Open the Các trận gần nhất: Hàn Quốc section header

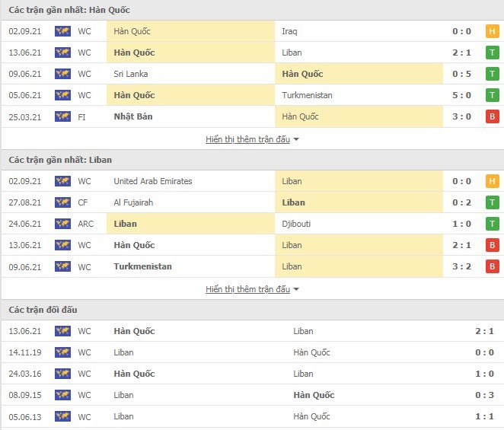[x=69, y=10]
